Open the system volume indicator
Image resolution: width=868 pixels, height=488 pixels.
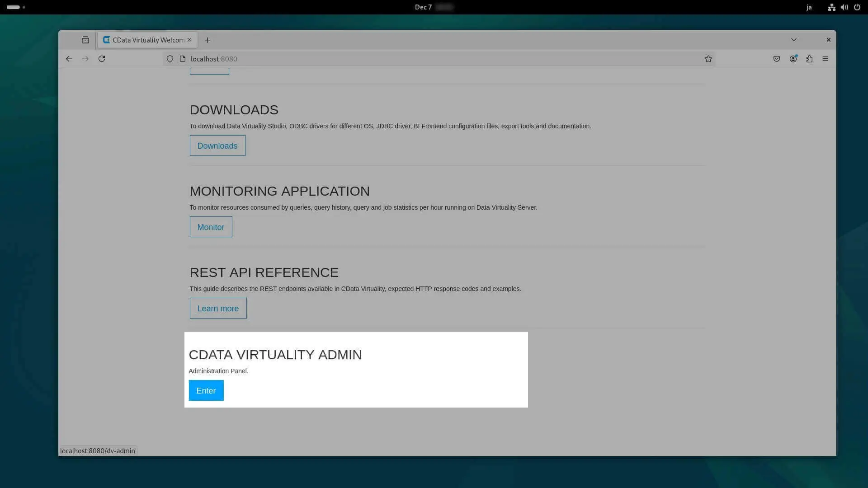[x=844, y=7]
